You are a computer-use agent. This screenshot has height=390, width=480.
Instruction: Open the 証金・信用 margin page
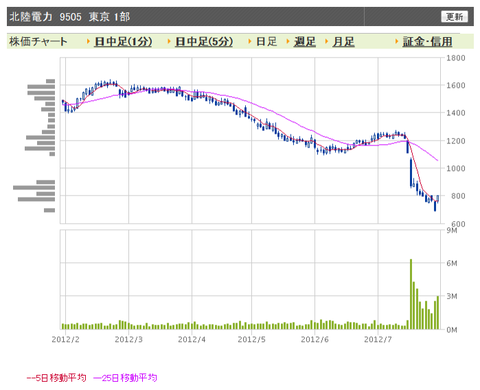(x=427, y=42)
